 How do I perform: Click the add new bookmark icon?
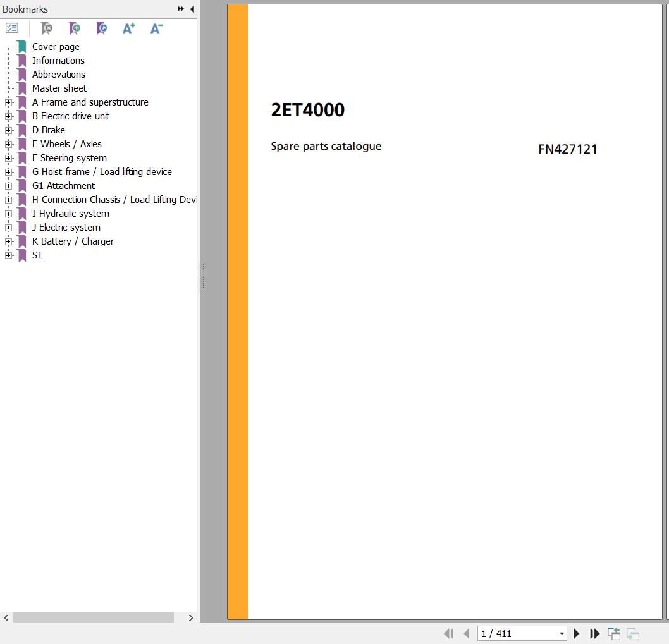(75, 28)
